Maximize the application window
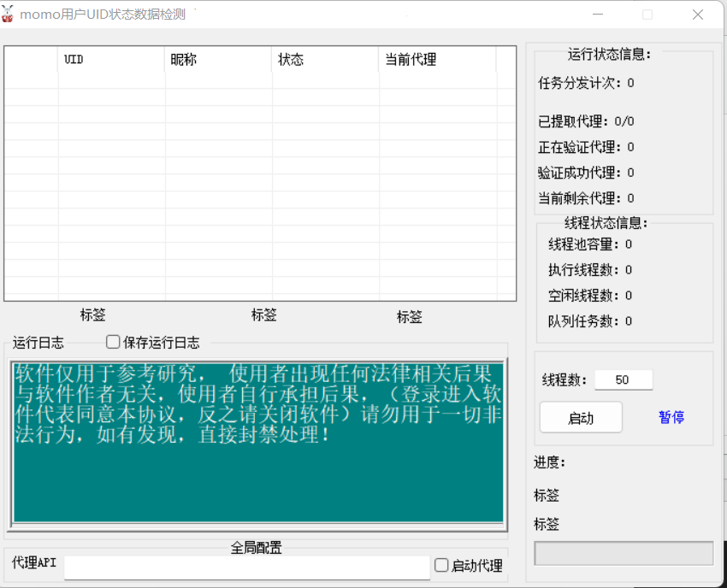Image resolution: width=727 pixels, height=588 pixels. [x=647, y=15]
